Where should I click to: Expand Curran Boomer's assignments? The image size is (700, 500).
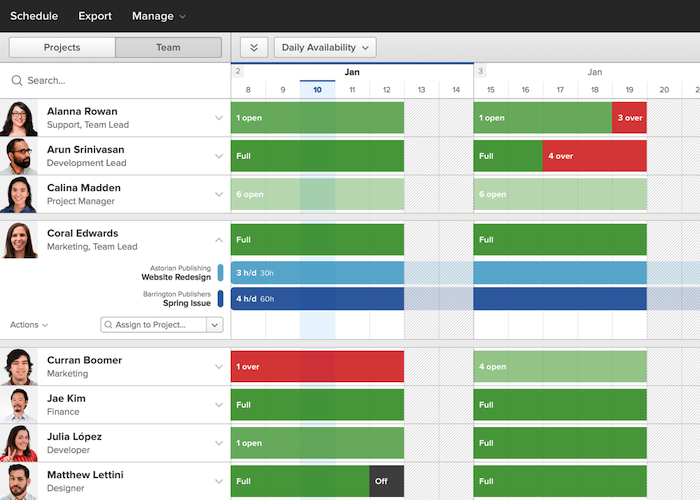point(218,367)
